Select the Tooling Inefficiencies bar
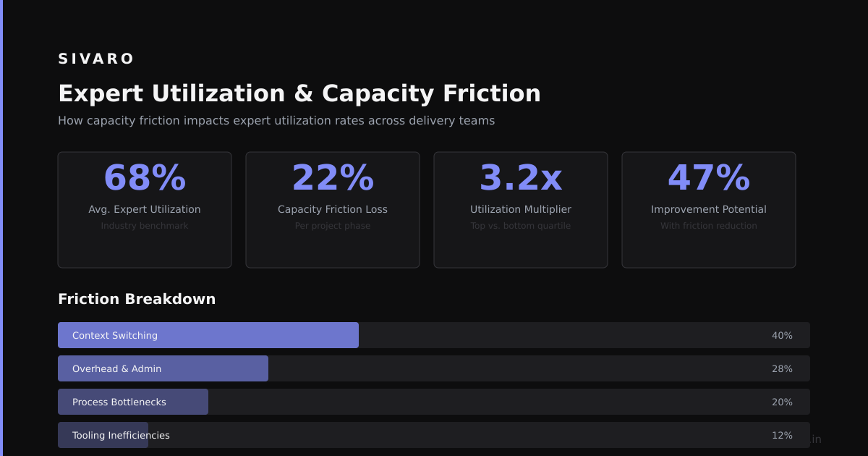Viewport: 868px width, 456px height. [x=434, y=435]
